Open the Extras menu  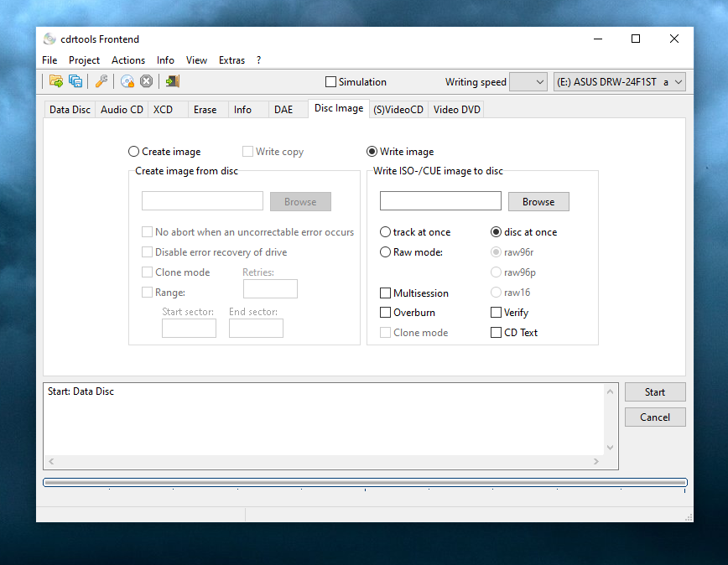point(231,60)
